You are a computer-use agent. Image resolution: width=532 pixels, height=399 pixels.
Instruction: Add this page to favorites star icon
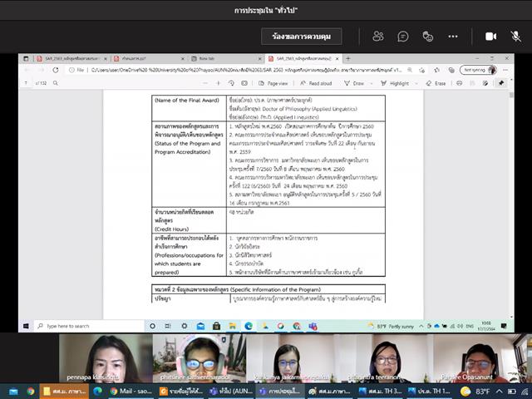[x=422, y=70]
